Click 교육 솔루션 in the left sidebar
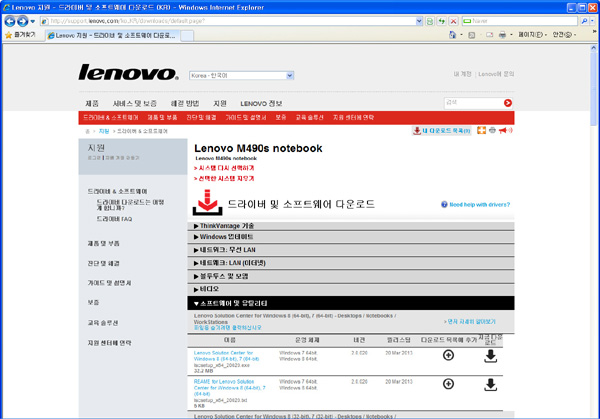Viewport: 600px width, 419px height. 103,323
